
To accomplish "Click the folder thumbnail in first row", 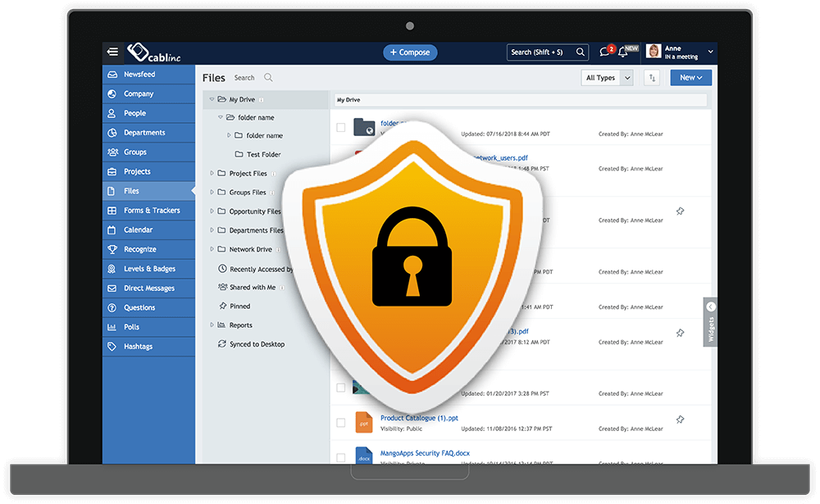I will [x=364, y=127].
